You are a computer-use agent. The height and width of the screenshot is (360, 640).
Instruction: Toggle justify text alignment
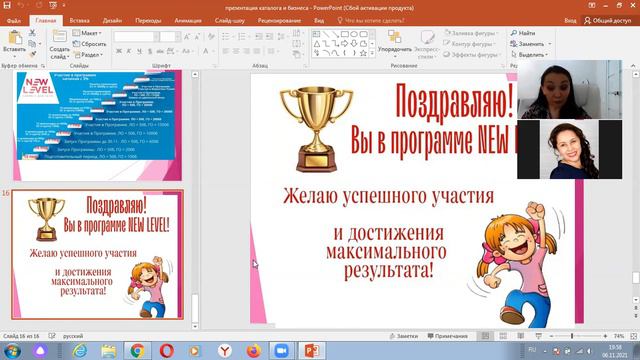(256, 51)
